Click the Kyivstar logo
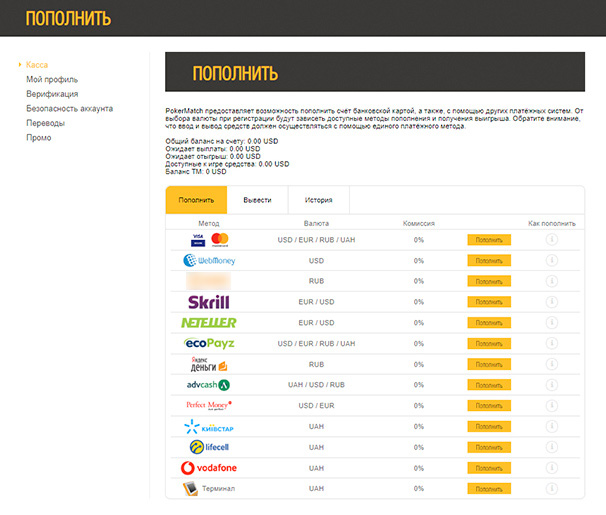This screenshot has height=515, width=606. (209, 427)
